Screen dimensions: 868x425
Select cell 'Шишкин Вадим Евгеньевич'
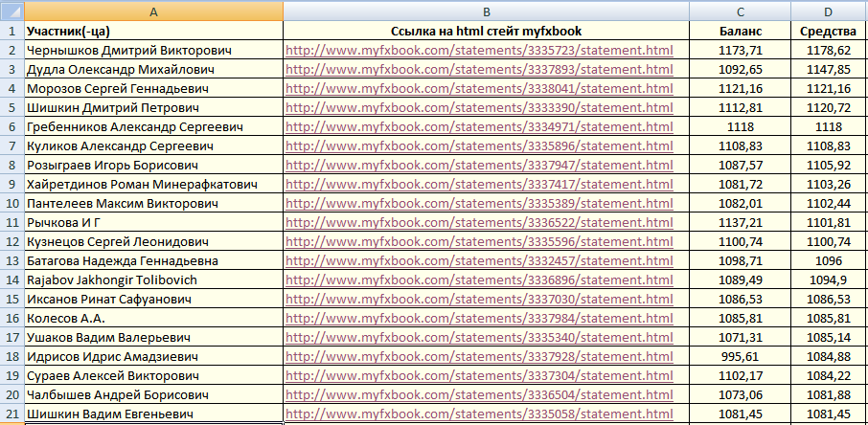[x=154, y=414]
